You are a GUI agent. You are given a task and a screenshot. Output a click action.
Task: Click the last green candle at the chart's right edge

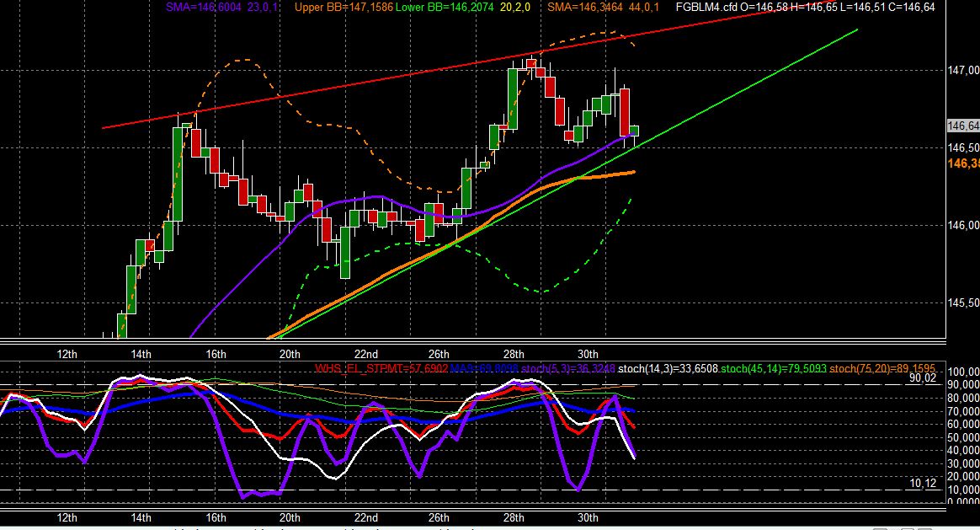coord(634,131)
